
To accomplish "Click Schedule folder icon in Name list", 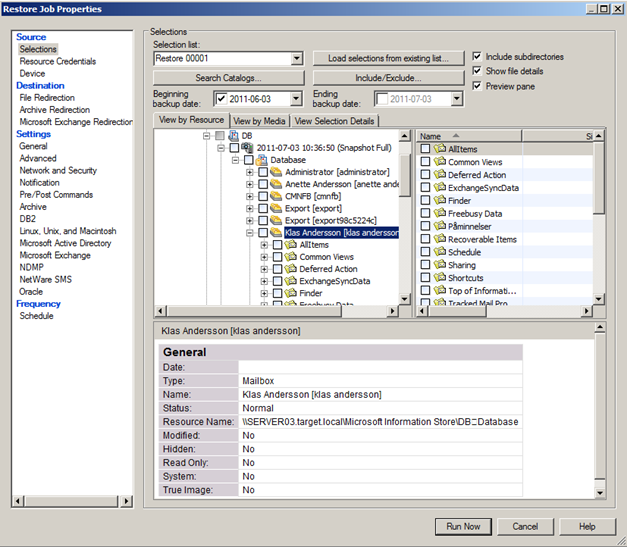I will (440, 252).
